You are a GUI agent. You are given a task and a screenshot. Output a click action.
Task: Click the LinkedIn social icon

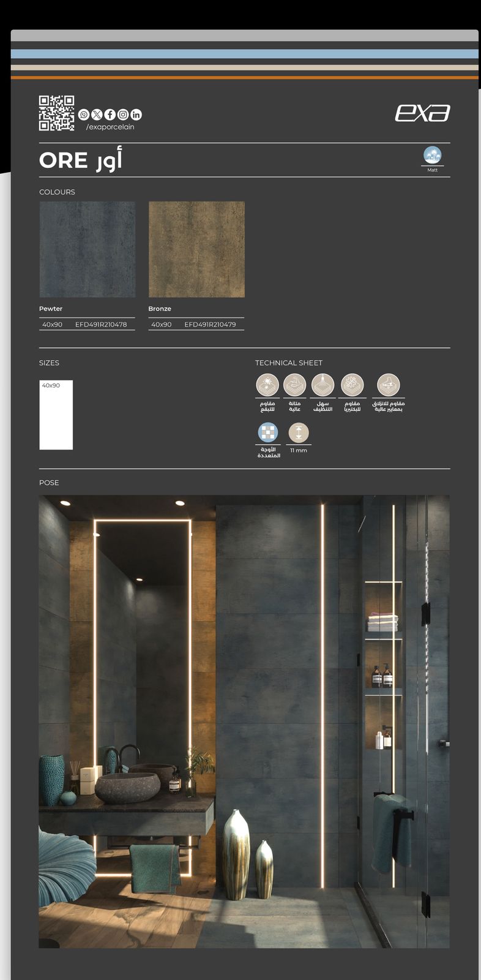pos(136,115)
